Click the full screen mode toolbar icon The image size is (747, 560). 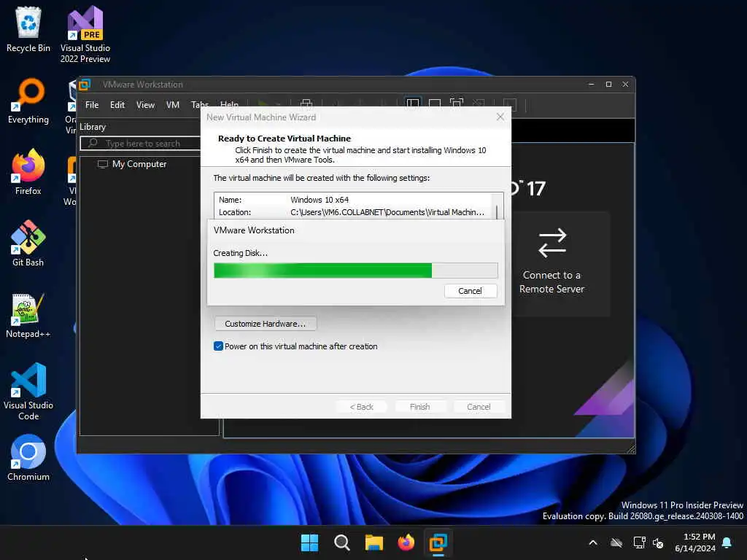[x=457, y=104]
